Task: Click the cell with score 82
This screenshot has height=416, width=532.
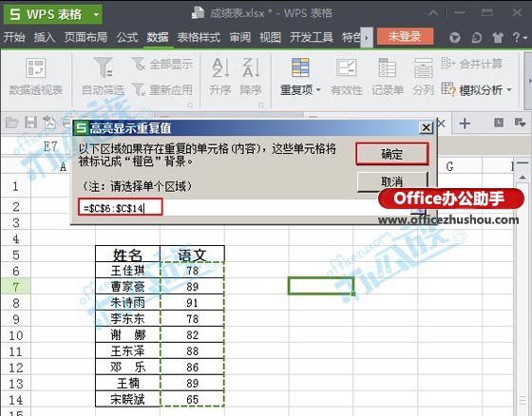Action: point(192,335)
